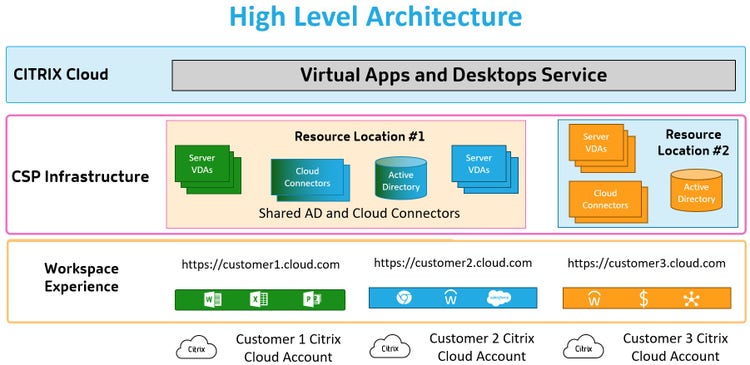This screenshot has height=365, width=750.
Task: Select the orange Active Directory cylinder
Action: point(696,190)
